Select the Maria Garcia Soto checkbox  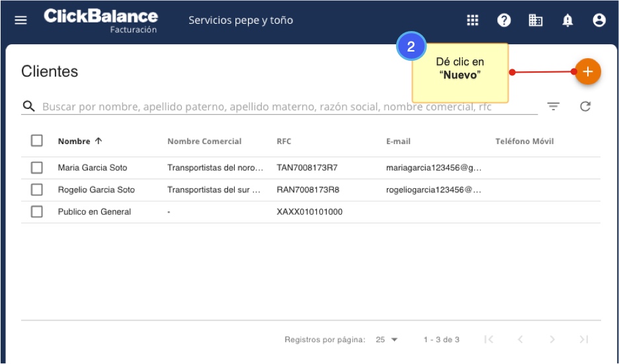[x=37, y=168]
